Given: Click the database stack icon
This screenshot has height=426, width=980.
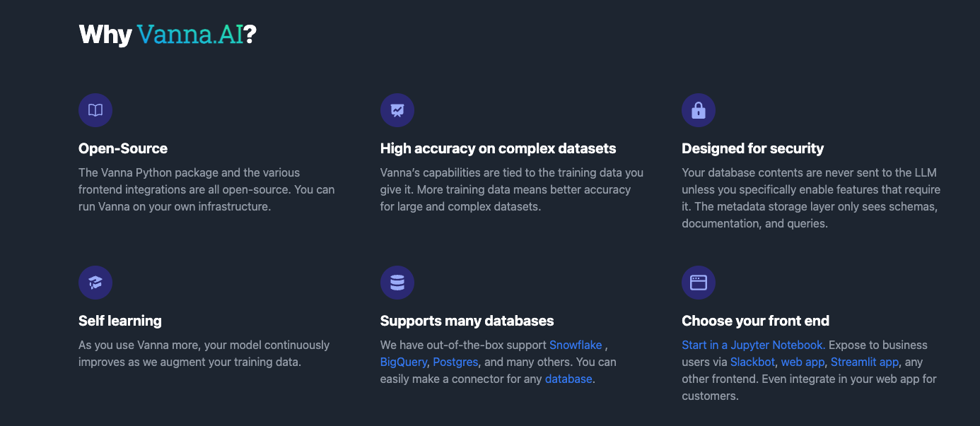Looking at the screenshot, I should point(397,283).
